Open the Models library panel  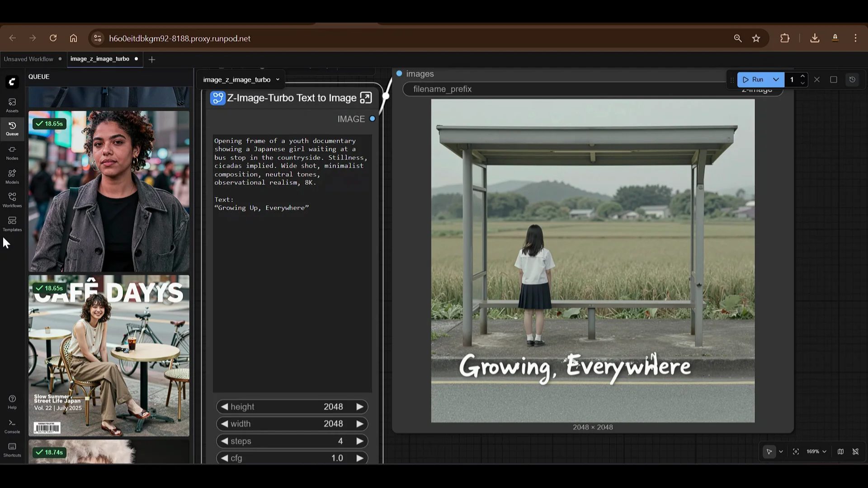(12, 176)
